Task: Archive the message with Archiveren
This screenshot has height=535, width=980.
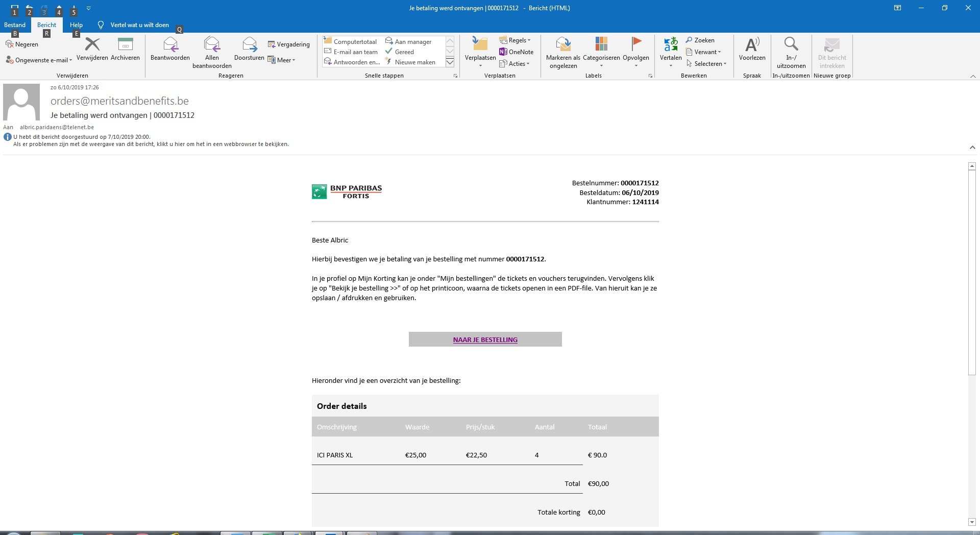Action: click(x=125, y=50)
